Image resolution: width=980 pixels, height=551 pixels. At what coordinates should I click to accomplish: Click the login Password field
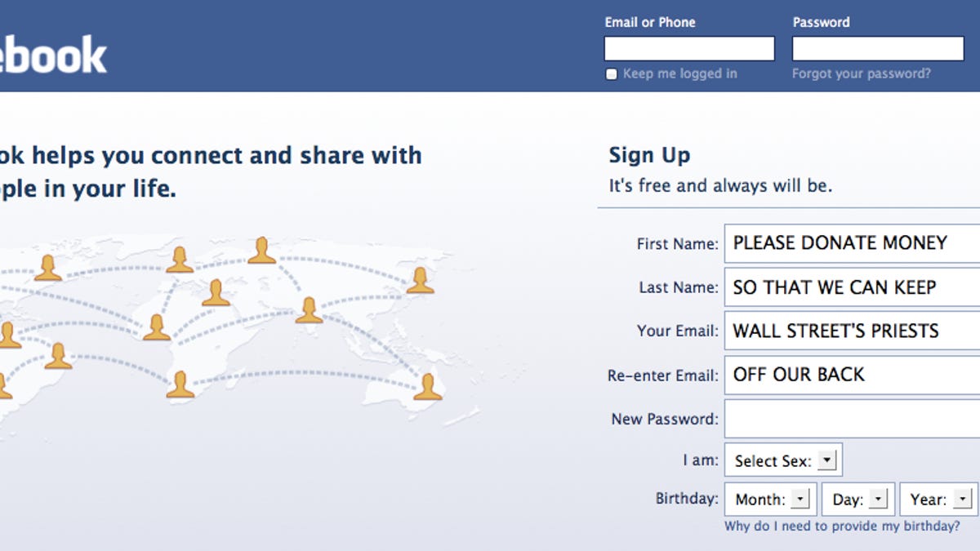[878, 49]
